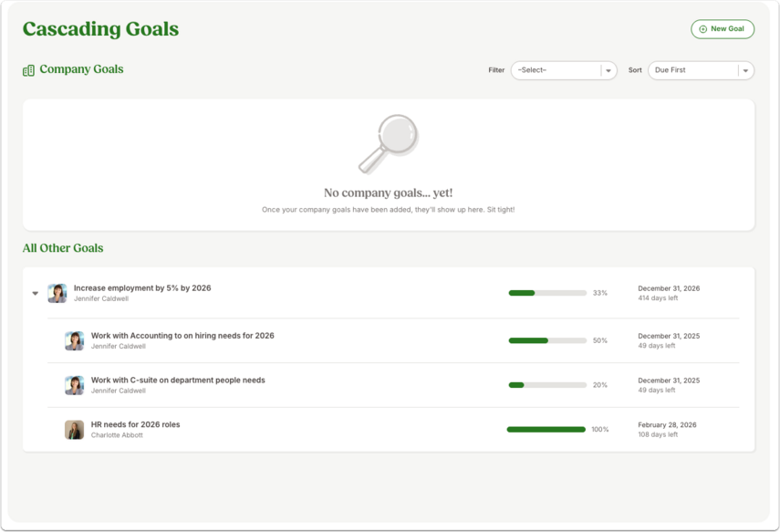Click the 50% percentage label
Screen dimensions: 780x532
pos(600,340)
